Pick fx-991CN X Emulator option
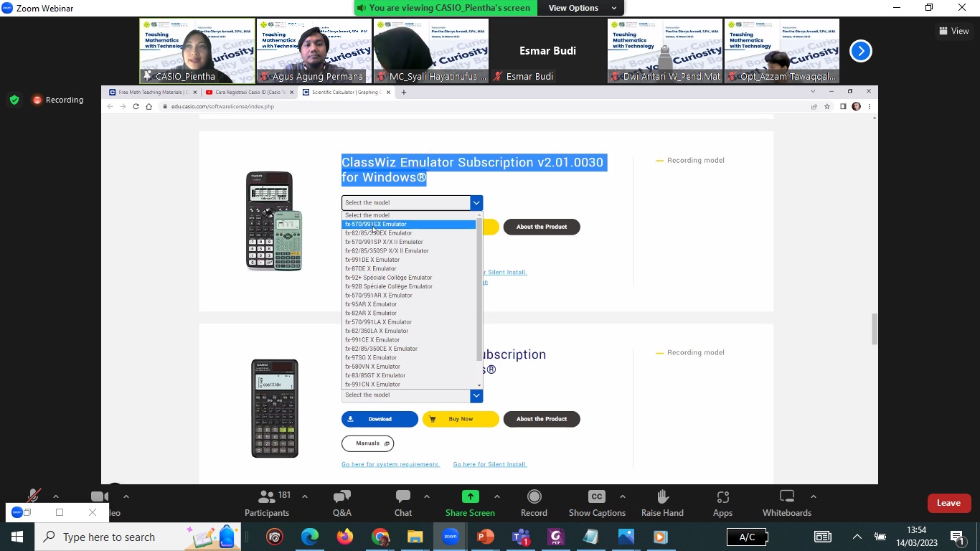 point(409,385)
